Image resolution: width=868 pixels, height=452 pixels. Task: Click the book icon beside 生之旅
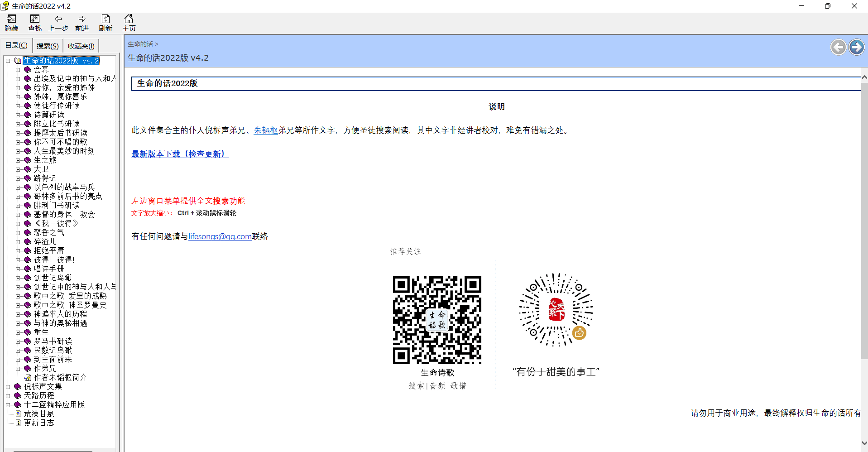tap(28, 160)
